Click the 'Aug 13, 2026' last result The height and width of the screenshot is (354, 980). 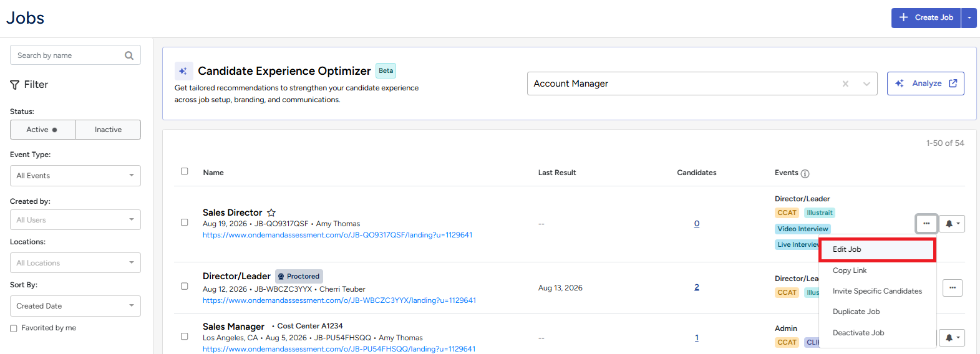tap(560, 288)
